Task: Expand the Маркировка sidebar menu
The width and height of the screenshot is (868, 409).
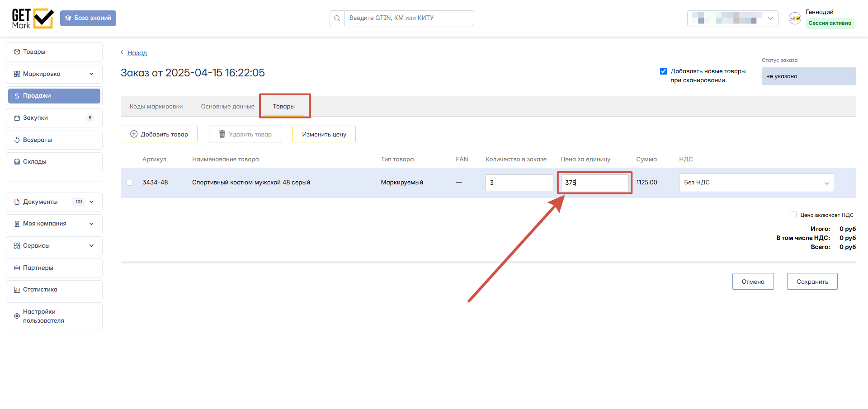Action: (x=54, y=74)
